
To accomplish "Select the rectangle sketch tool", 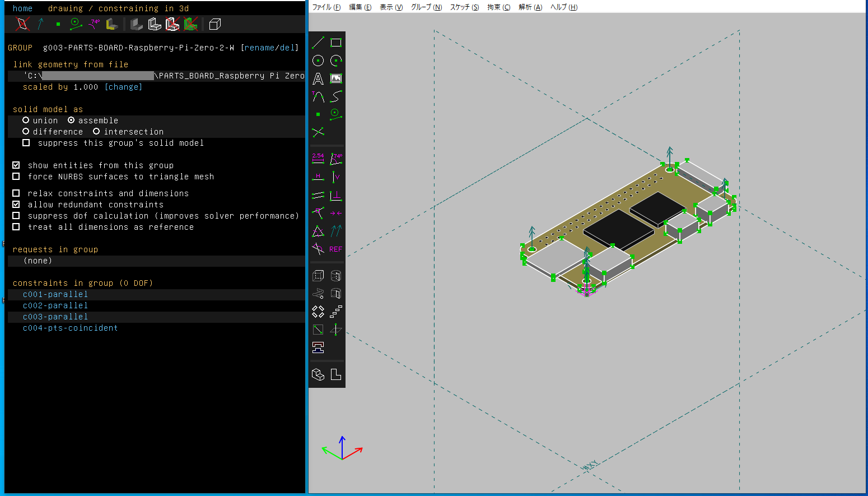I will coord(336,43).
